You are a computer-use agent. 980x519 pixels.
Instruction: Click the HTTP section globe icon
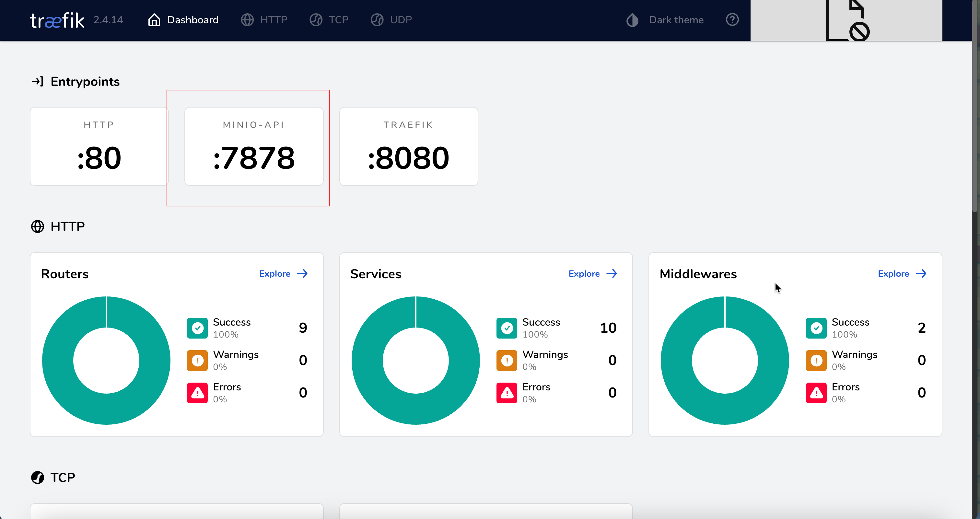[x=37, y=226]
